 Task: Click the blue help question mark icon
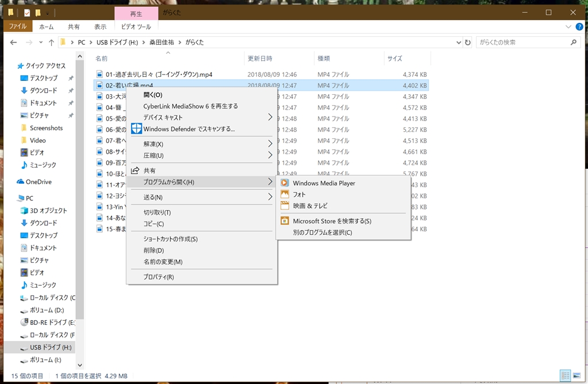(x=579, y=26)
